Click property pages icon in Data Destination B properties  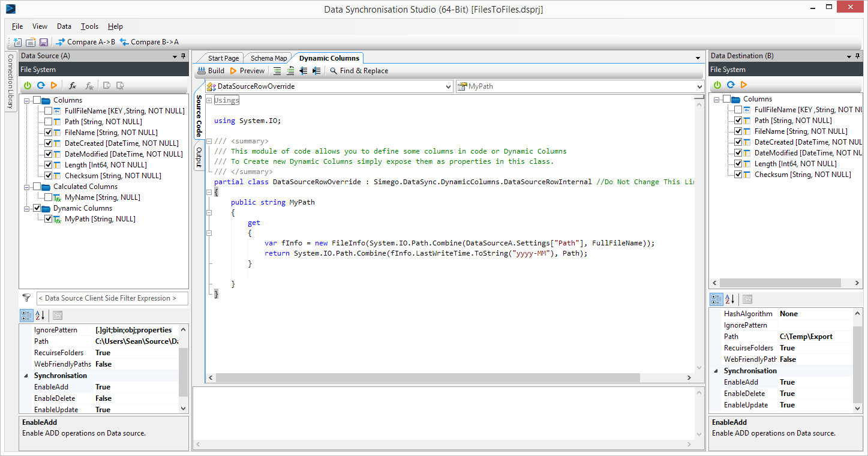click(x=747, y=299)
